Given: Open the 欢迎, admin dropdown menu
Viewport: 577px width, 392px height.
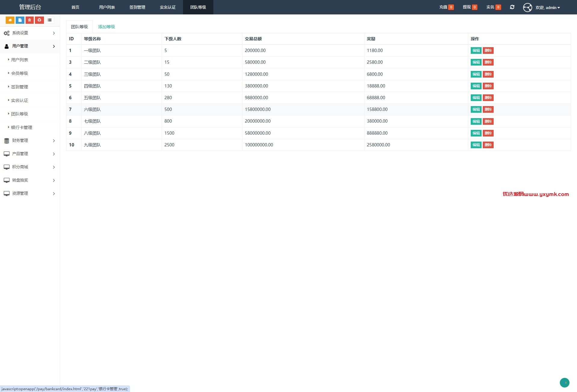Looking at the screenshot, I should click(x=548, y=8).
